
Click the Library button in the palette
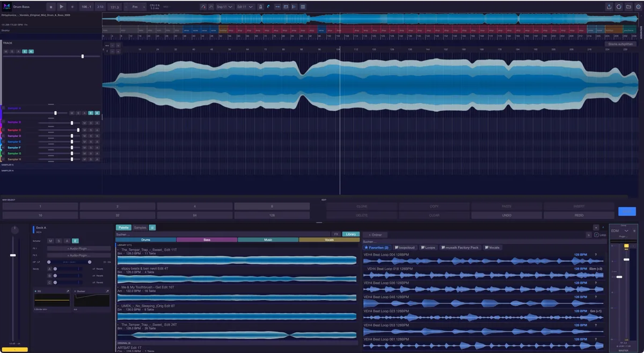click(x=351, y=234)
